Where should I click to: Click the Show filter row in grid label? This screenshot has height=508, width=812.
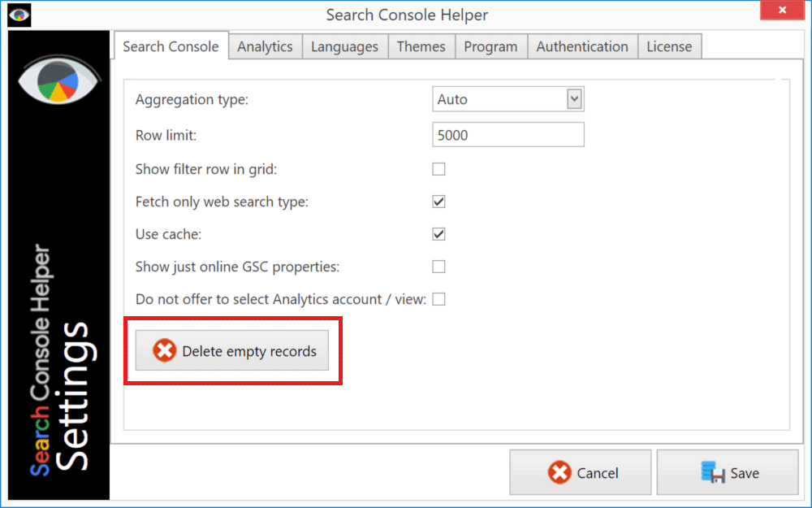point(206,170)
